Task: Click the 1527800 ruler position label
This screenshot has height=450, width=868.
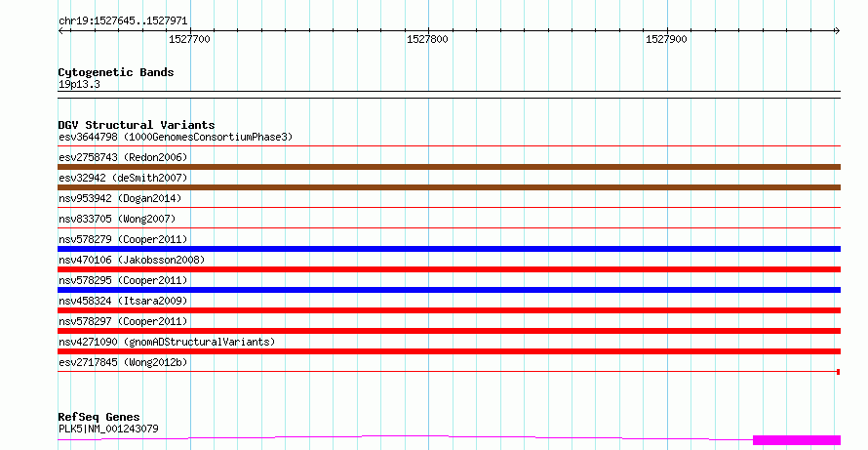Action: [x=427, y=39]
